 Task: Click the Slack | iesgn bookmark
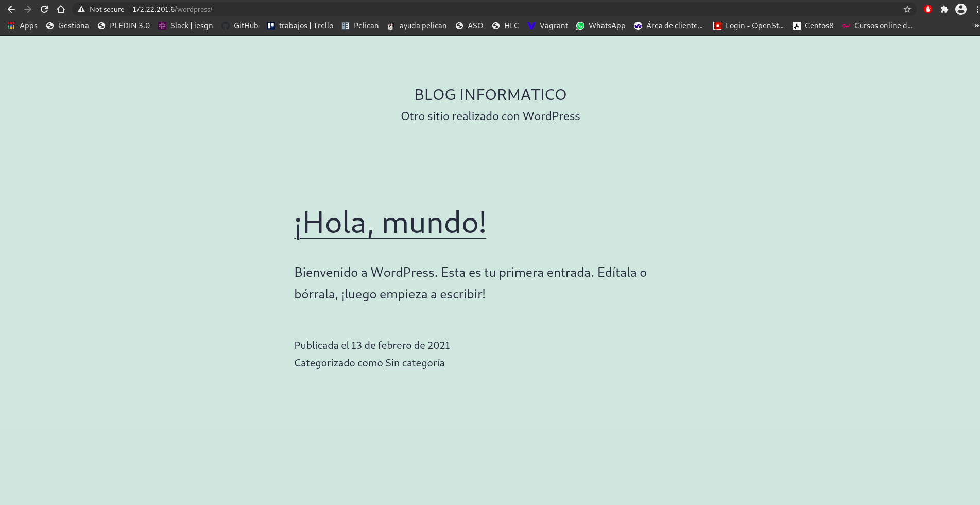186,25
